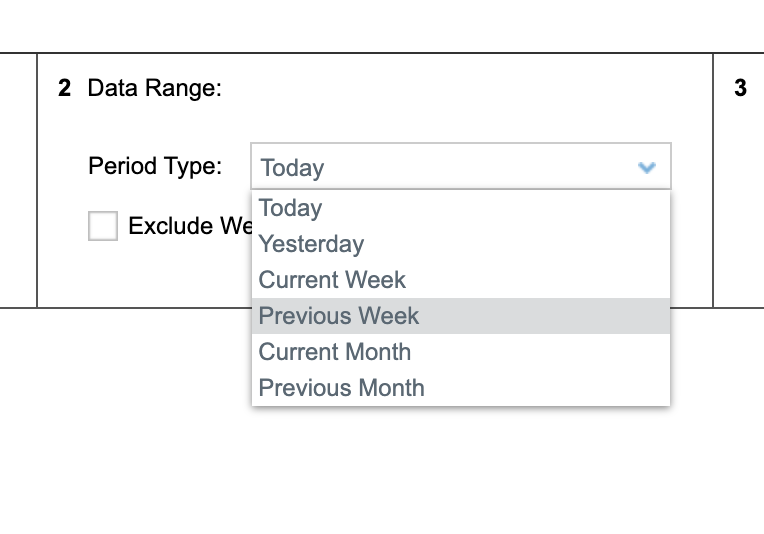Tick the Exclude checkbox box

(x=103, y=226)
